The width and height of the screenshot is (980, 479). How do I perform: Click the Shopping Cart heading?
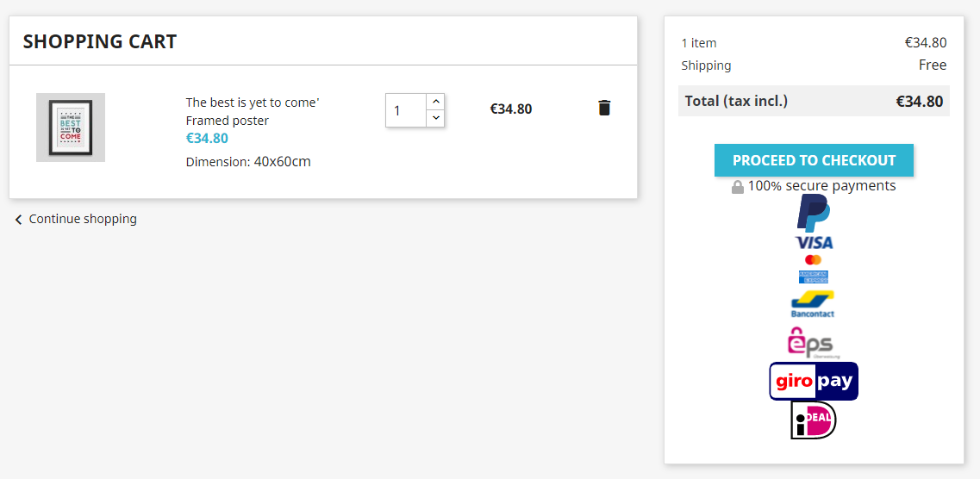(100, 41)
